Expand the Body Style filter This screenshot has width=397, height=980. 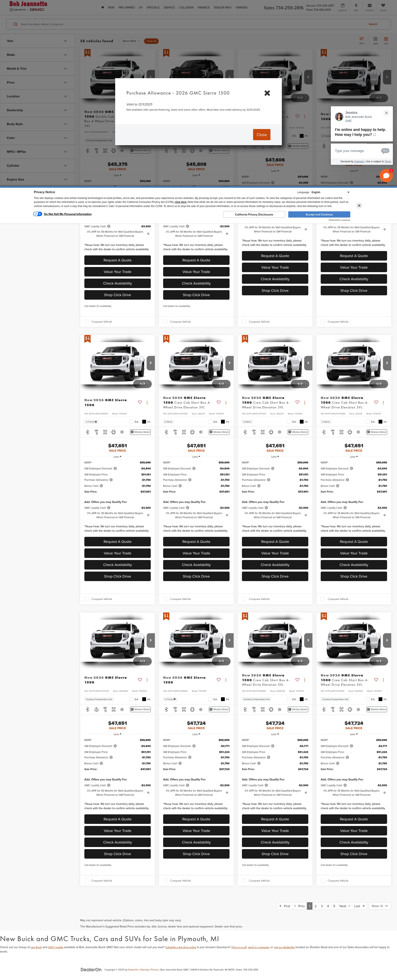click(37, 124)
